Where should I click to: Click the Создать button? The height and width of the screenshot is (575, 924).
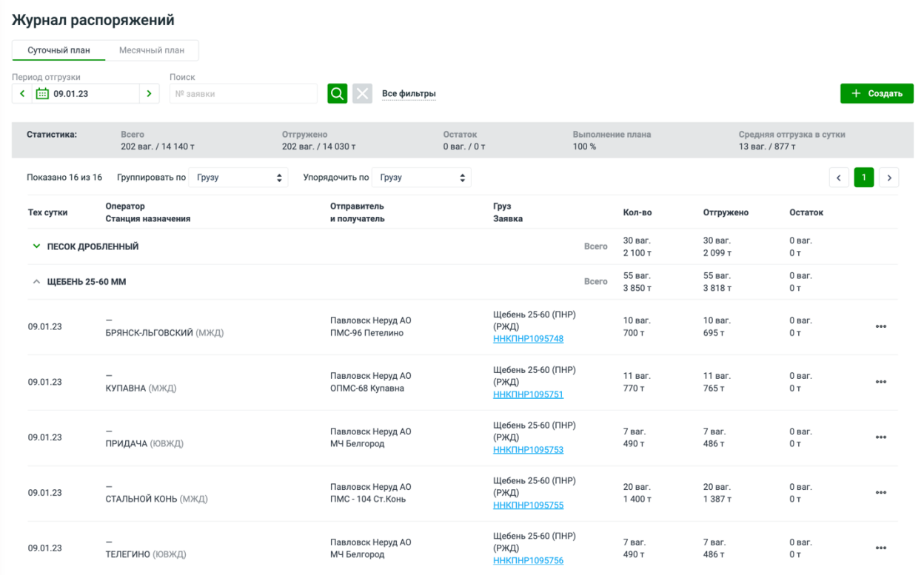coord(877,94)
